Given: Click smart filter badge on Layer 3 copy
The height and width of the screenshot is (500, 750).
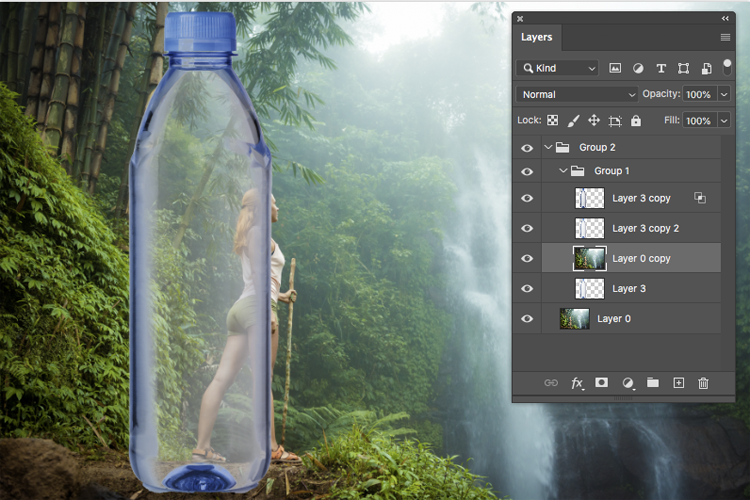Looking at the screenshot, I should [x=700, y=198].
